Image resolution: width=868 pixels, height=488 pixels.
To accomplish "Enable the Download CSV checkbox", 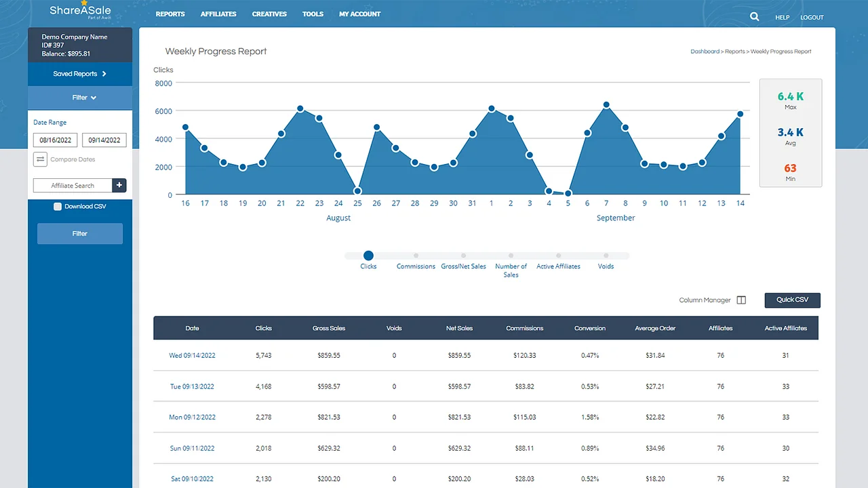I will pyautogui.click(x=58, y=206).
